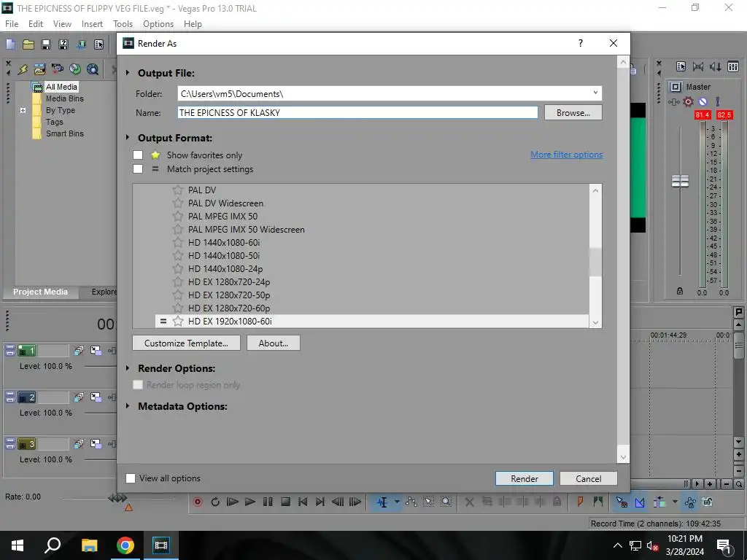
Task: Click the Project Properties toolbar icon
Action: (x=99, y=44)
